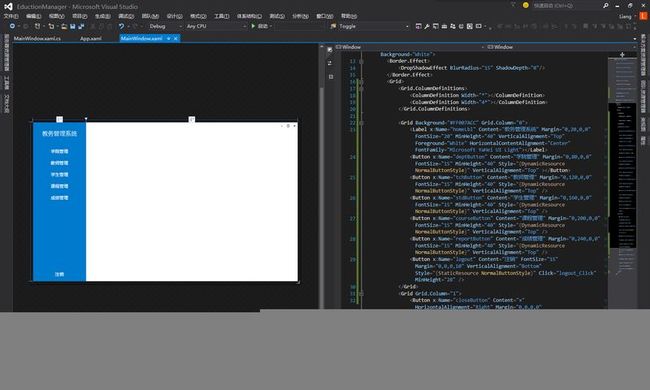Screen dimensions: 650x390
Task: Open the Edit (编辑) menu
Action: (34, 16)
